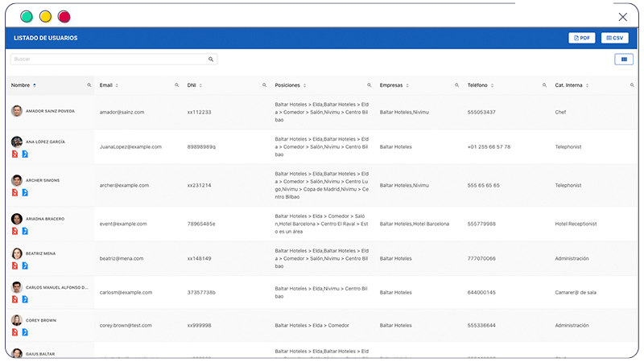Select phone number 555053437
Screen dimensions: 644x362
[481, 112]
